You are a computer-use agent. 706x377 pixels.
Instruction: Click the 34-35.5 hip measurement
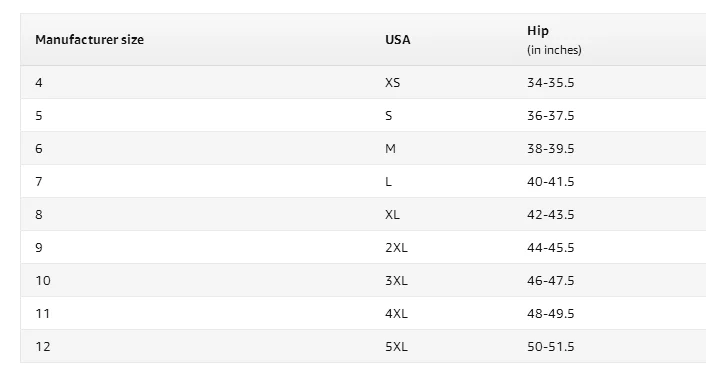pos(551,82)
